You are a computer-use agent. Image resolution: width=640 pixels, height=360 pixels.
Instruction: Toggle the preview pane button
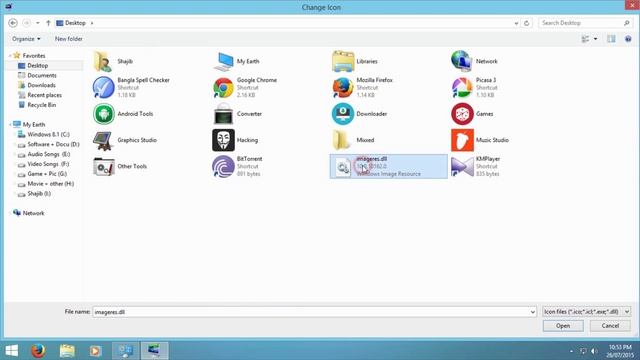[x=611, y=39]
